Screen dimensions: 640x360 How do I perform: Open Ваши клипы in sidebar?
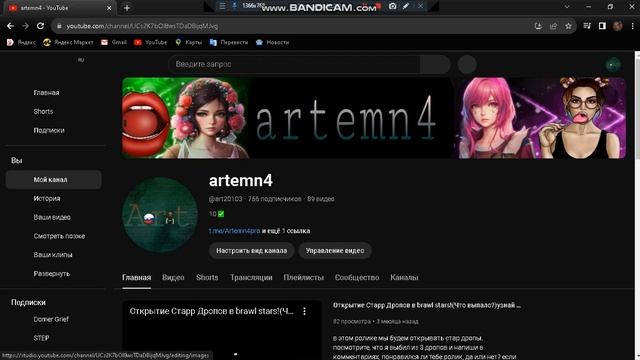[53, 255]
